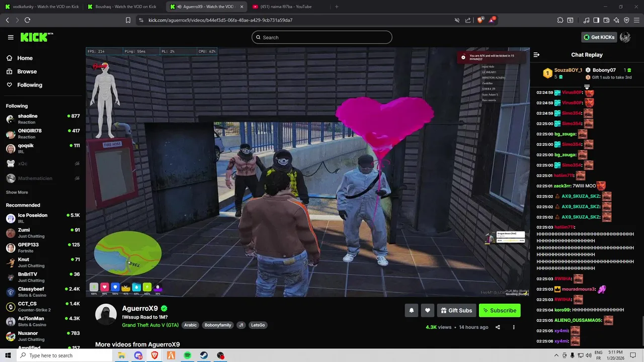
Task: Select the J1 tag
Action: coord(241,325)
